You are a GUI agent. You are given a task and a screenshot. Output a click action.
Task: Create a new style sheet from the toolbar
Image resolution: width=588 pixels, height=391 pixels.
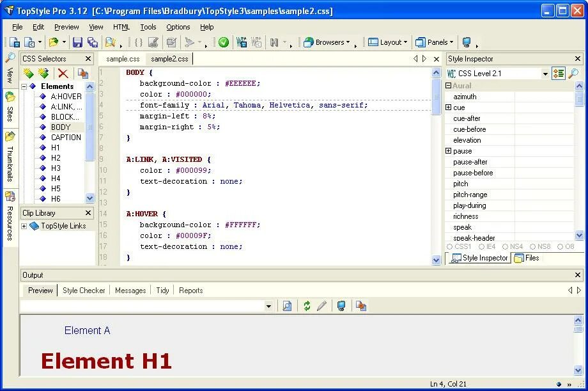pyautogui.click(x=15, y=42)
